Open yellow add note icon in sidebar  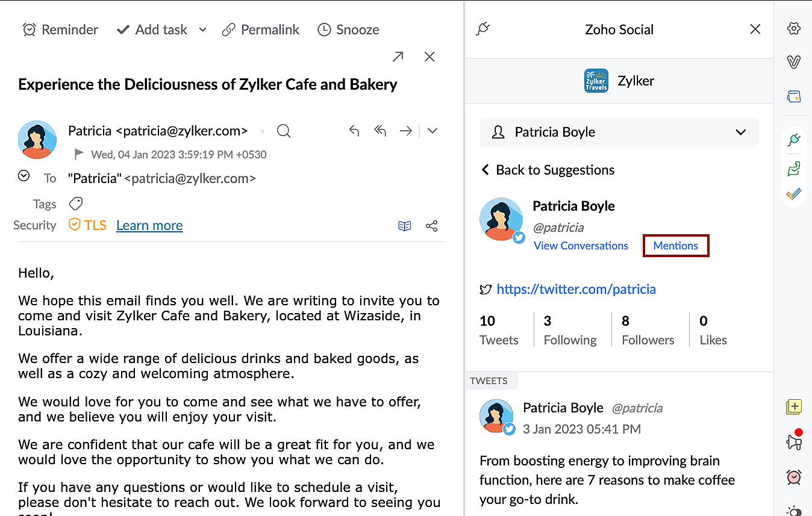794,407
